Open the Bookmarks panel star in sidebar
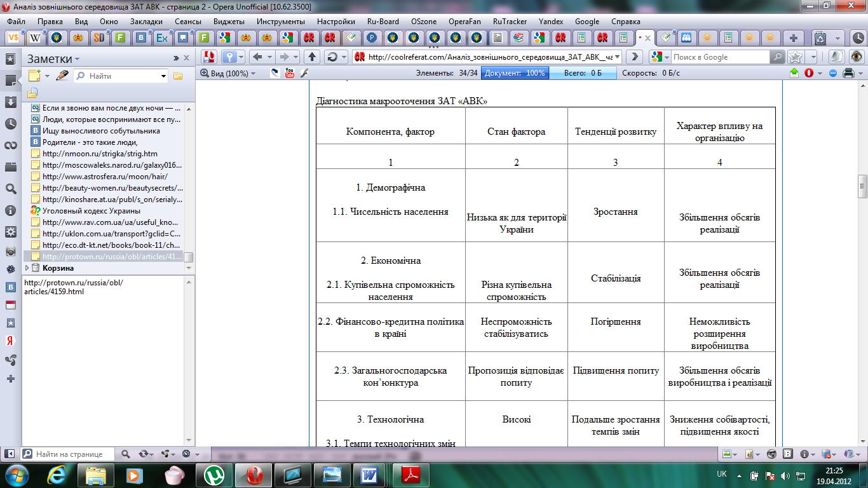This screenshot has height=488, width=868. (10, 58)
